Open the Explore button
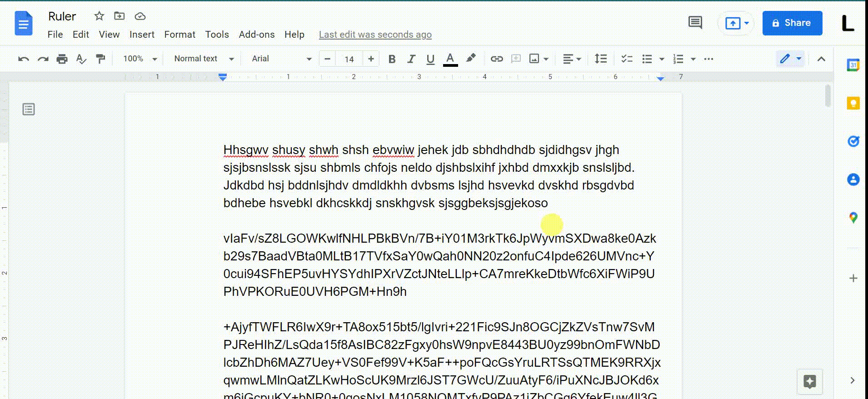 tap(810, 381)
